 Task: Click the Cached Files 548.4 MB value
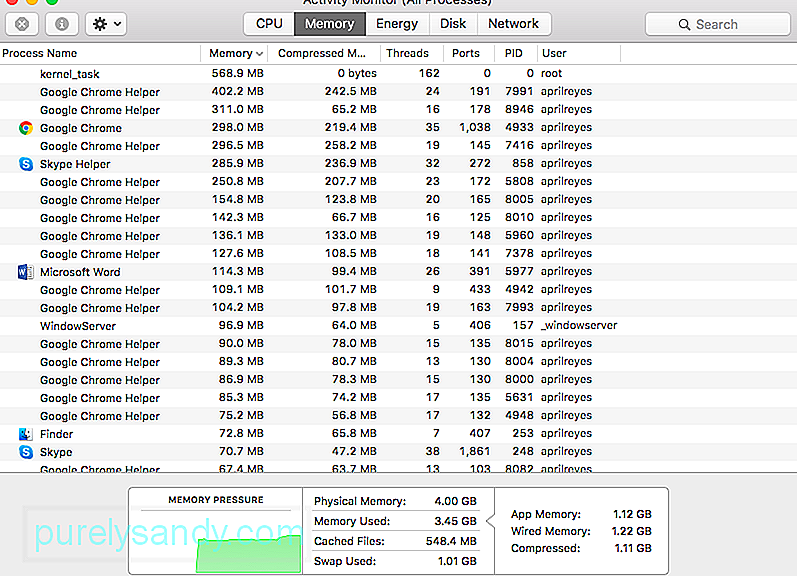tap(451, 541)
